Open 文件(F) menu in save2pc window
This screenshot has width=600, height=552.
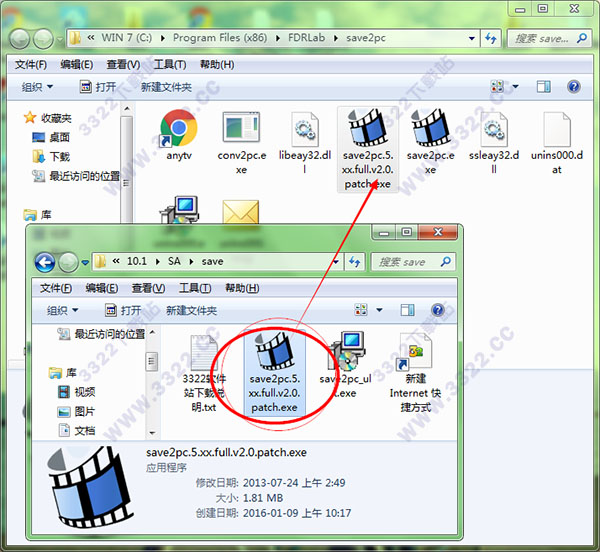[x=31, y=65]
